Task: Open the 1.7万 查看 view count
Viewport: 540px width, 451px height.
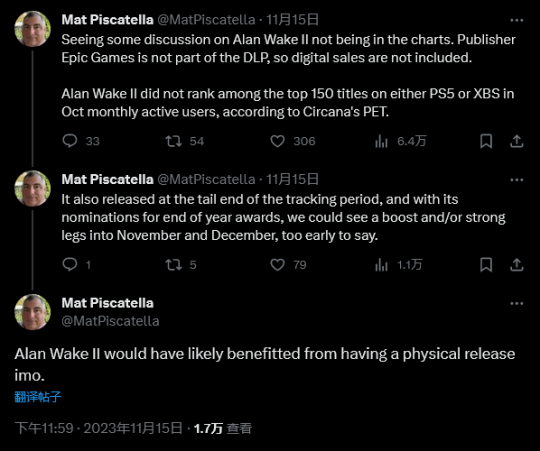Action: 223,429
